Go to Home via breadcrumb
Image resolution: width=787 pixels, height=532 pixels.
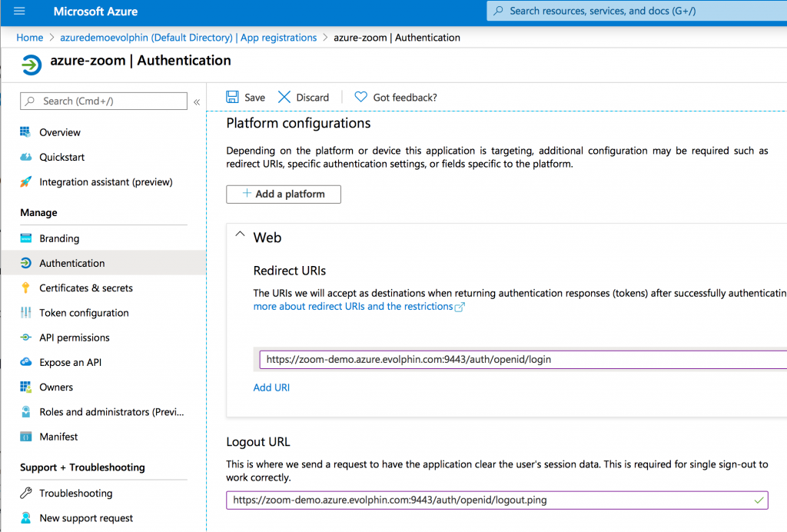click(30, 37)
